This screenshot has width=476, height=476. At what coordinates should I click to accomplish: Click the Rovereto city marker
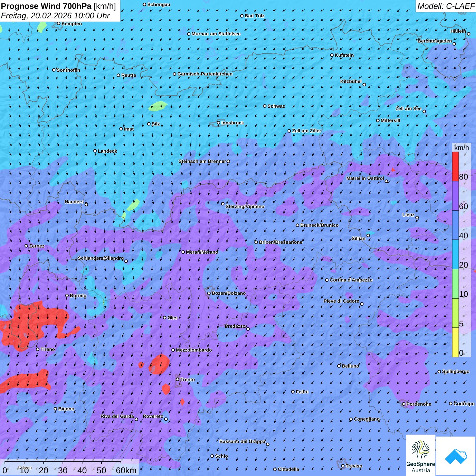[x=166, y=419]
